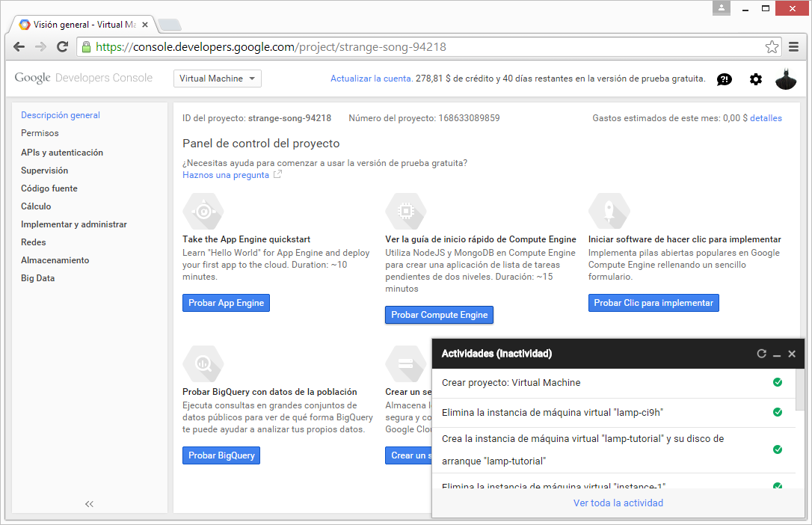
Task: Click green check for lamp-tutorial creation
Action: pos(778,449)
